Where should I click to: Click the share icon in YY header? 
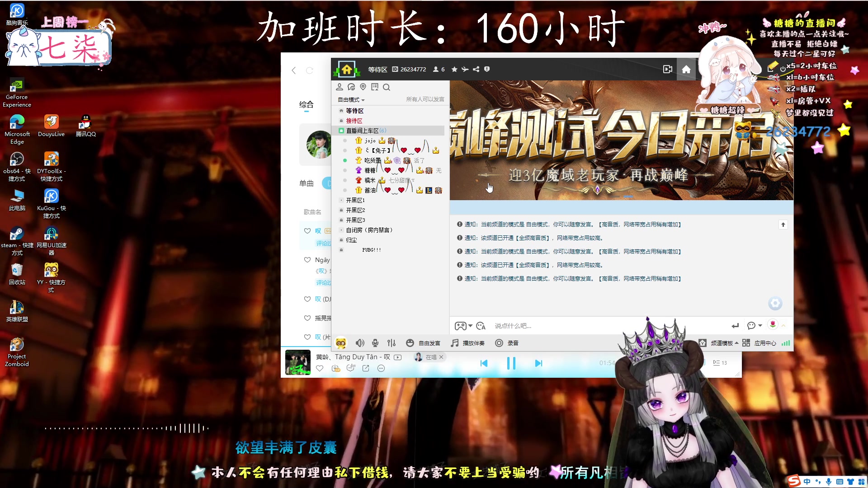point(476,69)
